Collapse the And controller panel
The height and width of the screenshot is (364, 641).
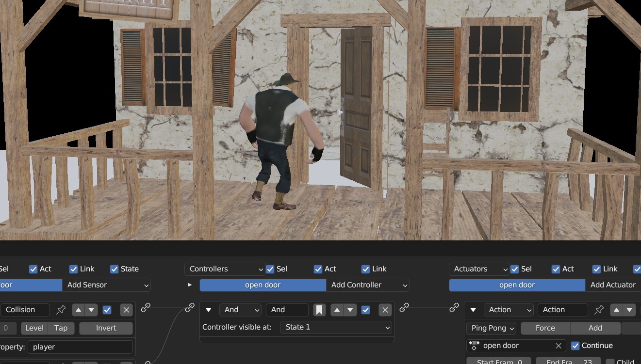coord(209,310)
